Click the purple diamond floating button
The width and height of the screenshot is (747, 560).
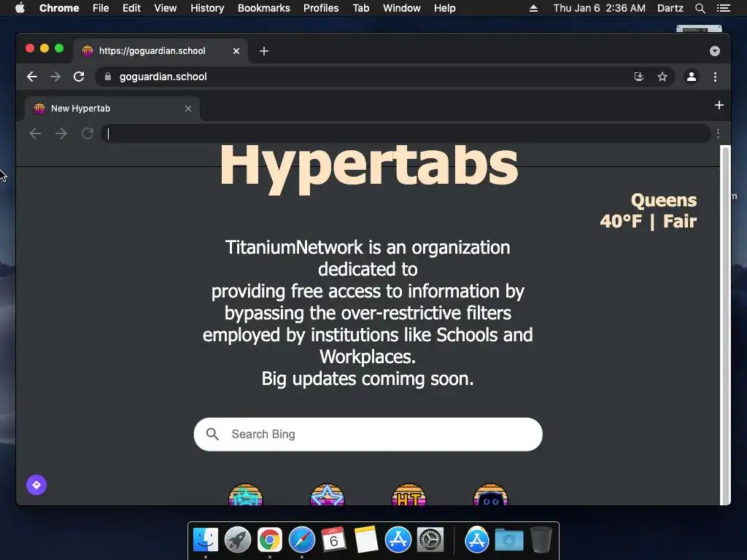(36, 485)
